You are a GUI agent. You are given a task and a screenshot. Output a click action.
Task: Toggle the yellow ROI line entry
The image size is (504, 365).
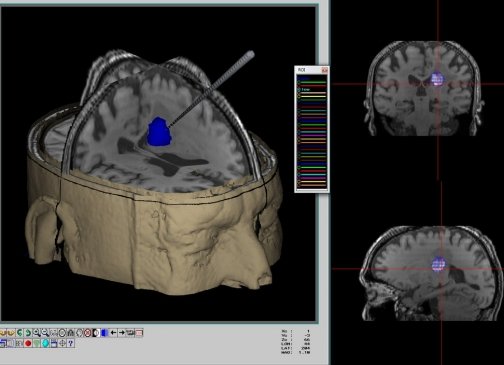(312, 96)
